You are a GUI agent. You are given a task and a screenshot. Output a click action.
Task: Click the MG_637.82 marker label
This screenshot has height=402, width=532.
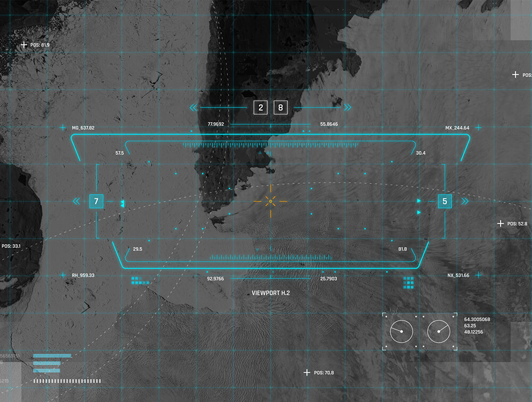[83, 128]
